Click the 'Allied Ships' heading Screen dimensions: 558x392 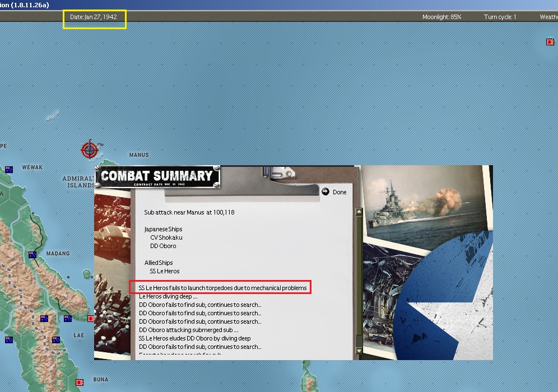click(159, 263)
